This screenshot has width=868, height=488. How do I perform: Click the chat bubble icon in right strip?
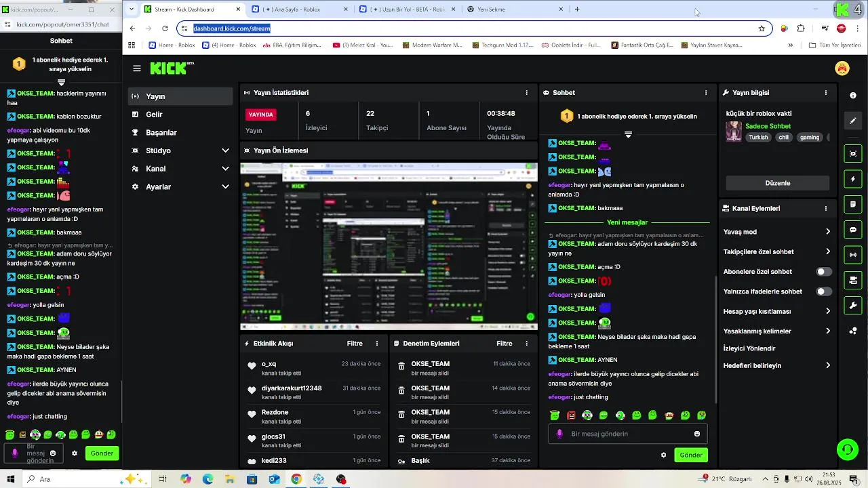pos(853,230)
